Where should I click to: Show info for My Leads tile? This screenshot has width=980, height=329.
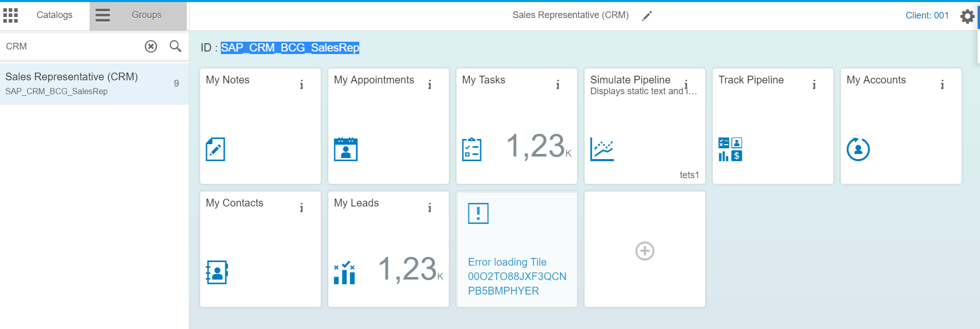point(430,207)
